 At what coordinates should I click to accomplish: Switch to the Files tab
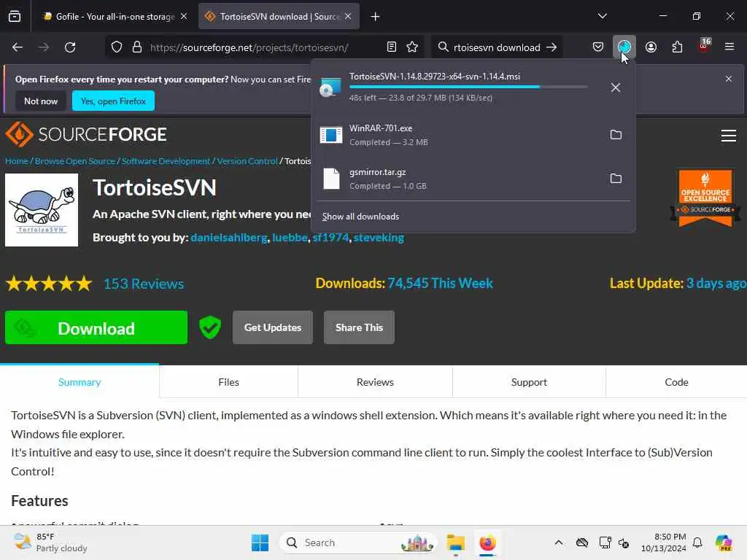pos(228,382)
